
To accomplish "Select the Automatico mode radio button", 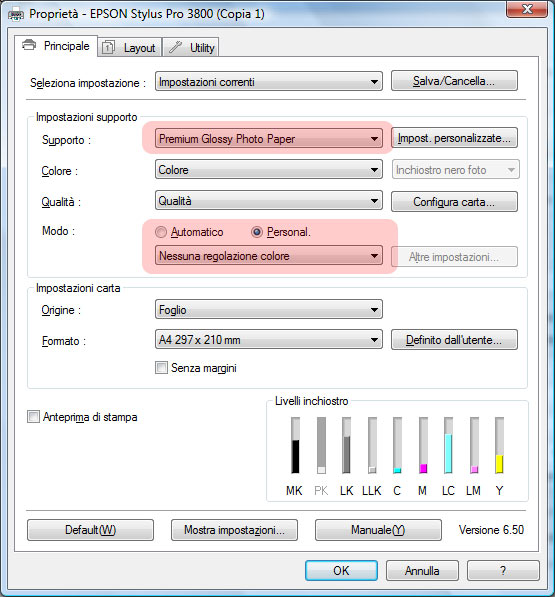I will click(x=161, y=232).
